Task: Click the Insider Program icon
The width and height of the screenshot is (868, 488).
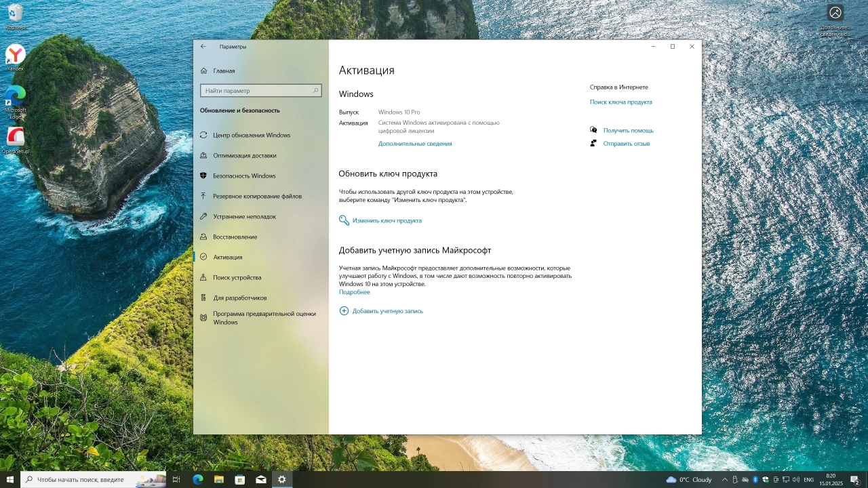Action: [x=203, y=317]
